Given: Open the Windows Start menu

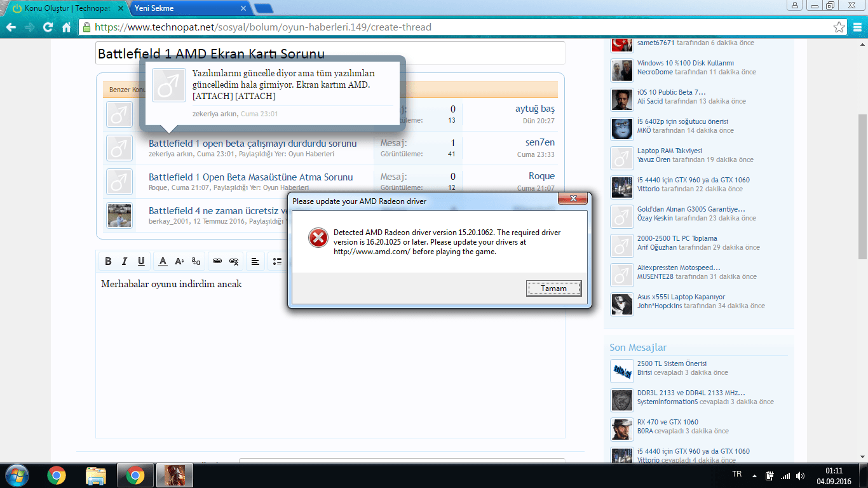Looking at the screenshot, I should pyautogui.click(x=17, y=475).
